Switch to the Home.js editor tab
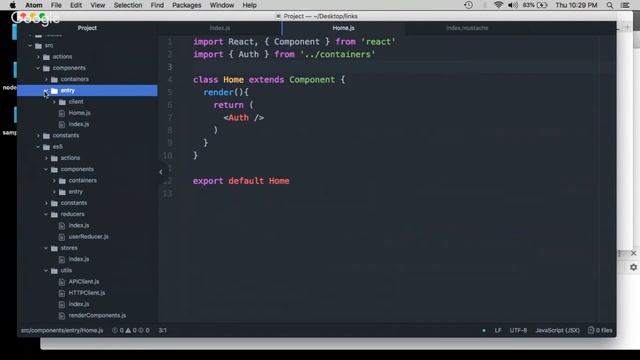 click(343, 28)
